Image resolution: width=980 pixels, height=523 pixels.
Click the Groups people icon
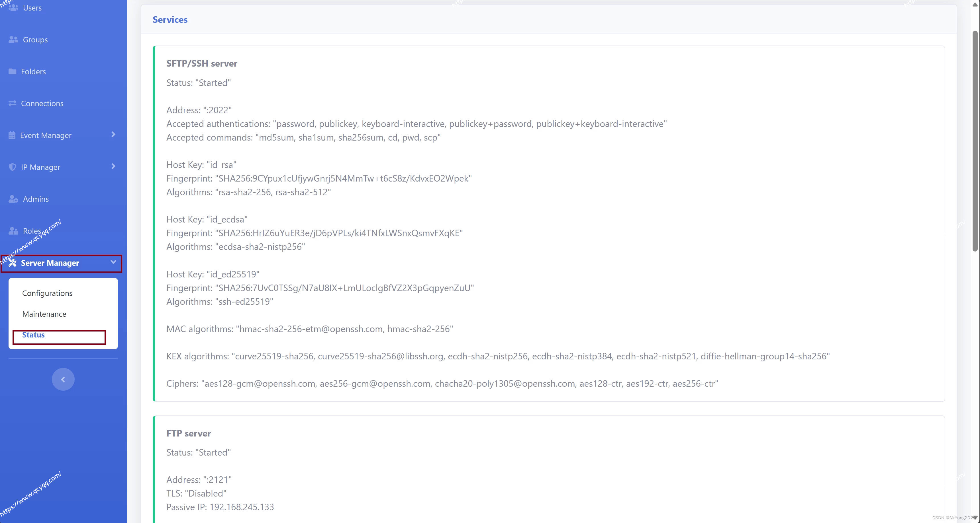point(13,40)
